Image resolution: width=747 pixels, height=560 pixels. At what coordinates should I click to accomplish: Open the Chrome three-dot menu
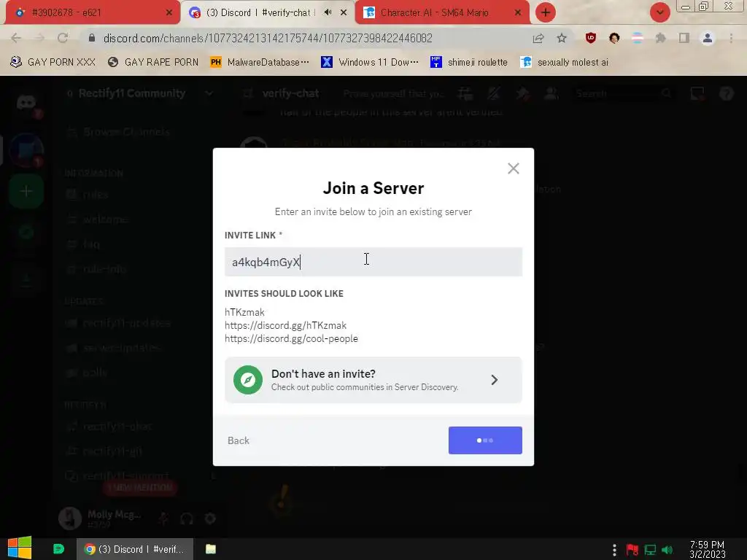tap(731, 38)
